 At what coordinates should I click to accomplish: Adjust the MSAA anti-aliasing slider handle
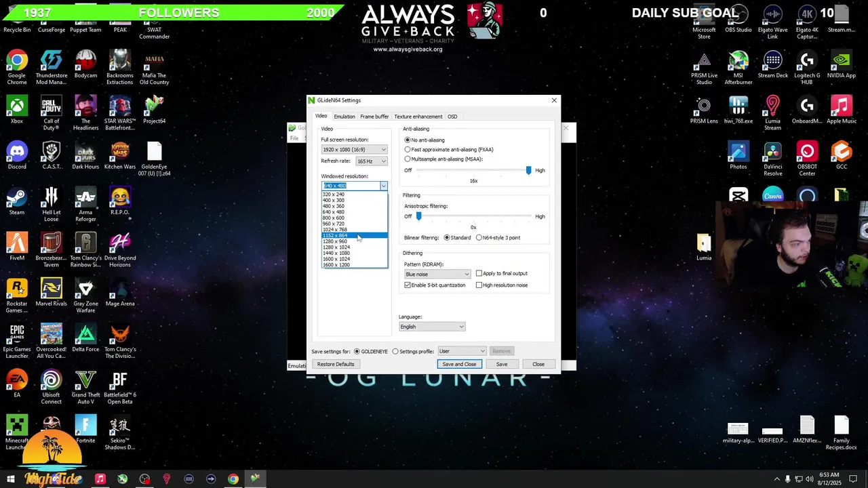[x=528, y=170]
